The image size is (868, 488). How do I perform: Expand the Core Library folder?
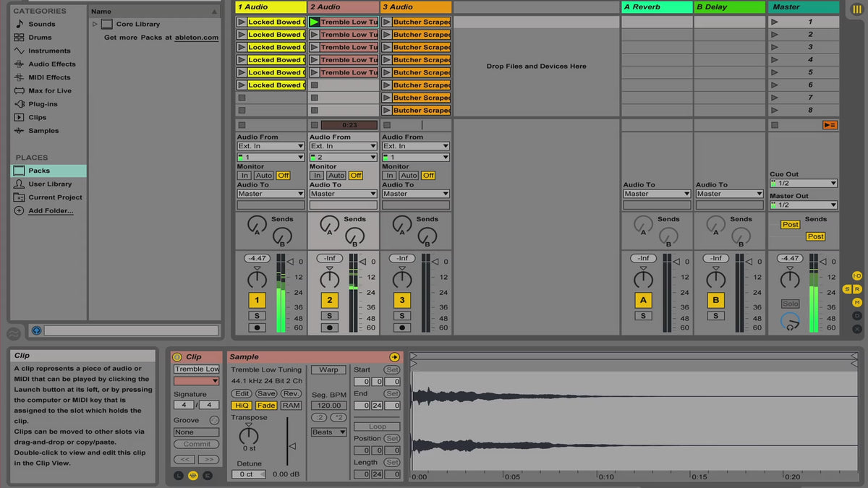coord(95,25)
